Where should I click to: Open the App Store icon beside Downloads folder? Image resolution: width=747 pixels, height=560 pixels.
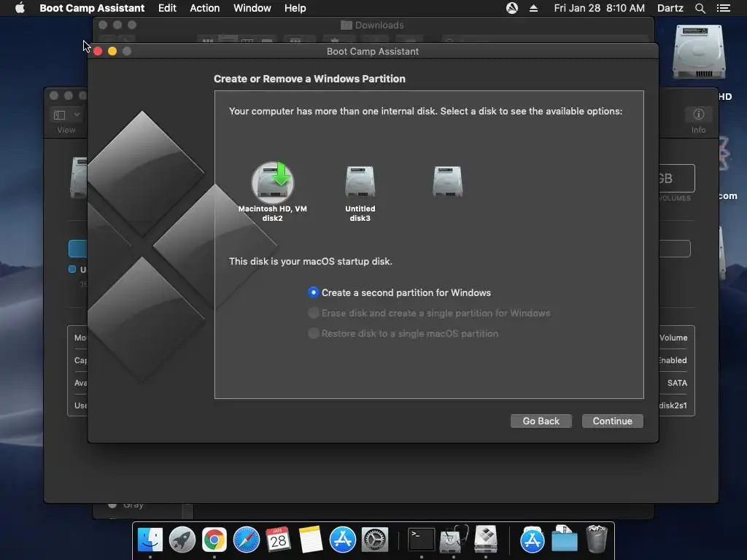point(532,540)
